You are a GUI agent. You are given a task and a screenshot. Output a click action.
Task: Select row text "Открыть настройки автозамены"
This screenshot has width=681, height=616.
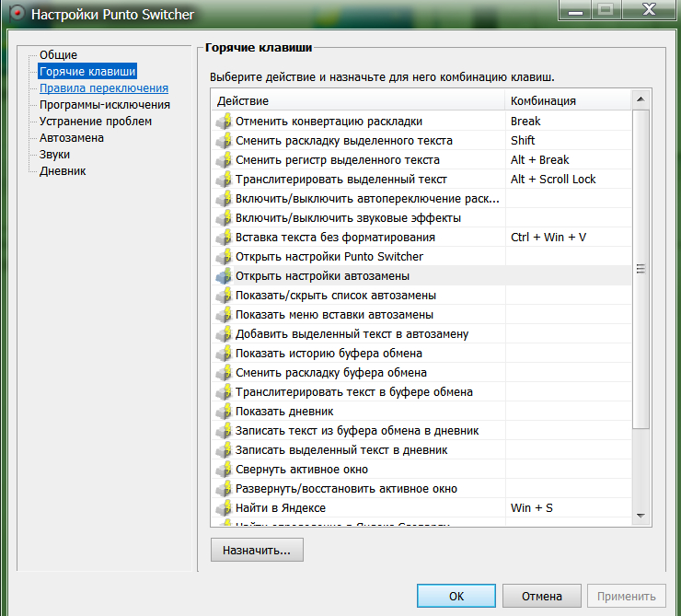(x=322, y=276)
